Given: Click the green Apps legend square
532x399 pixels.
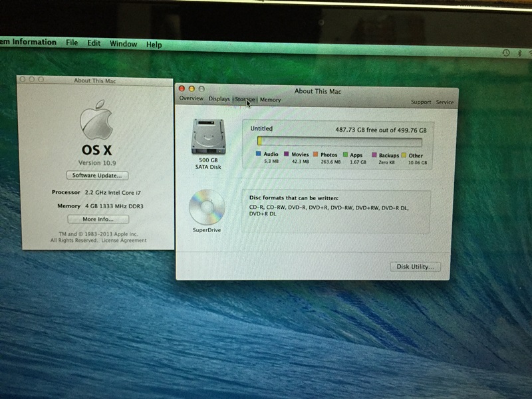Looking at the screenshot, I should click(x=345, y=154).
